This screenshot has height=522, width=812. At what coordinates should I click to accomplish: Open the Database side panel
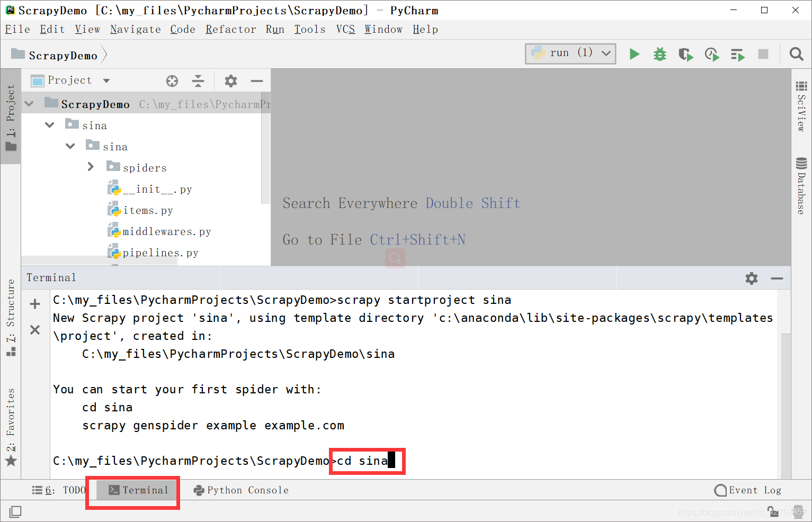[801, 186]
